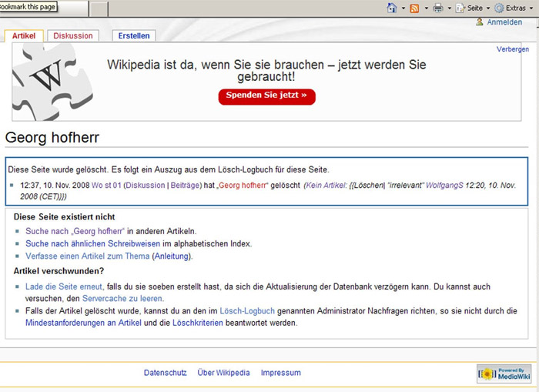
Task: Click the Seite page icon
Action: point(460,8)
